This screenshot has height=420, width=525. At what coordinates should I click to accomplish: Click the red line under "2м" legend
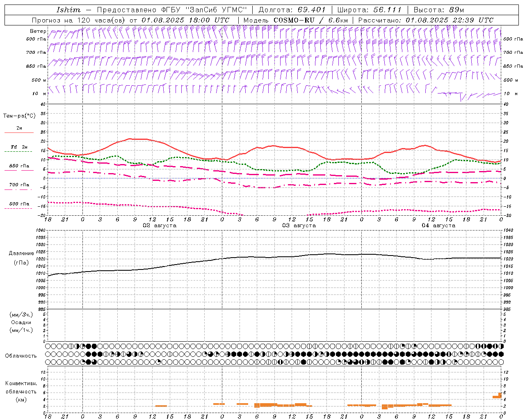(19, 133)
